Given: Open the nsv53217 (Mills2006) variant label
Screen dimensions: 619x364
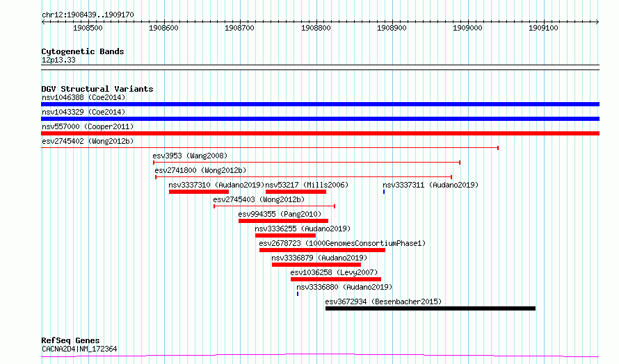Looking at the screenshot, I should (307, 185).
